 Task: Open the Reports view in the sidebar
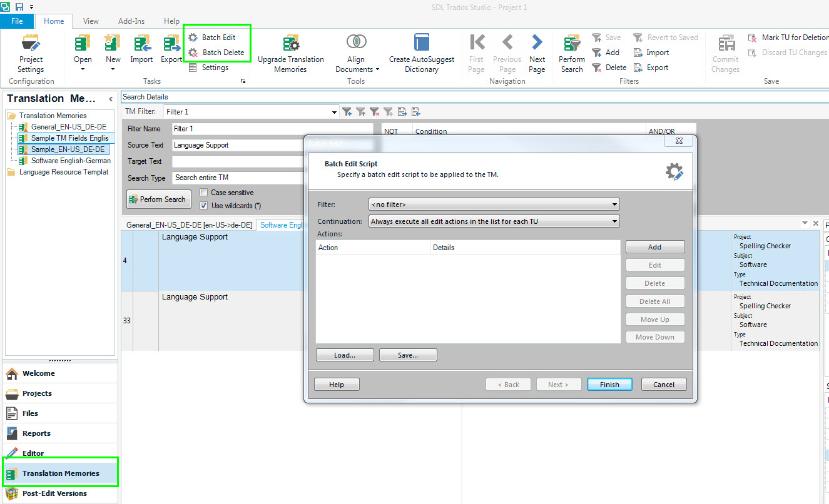click(x=60, y=433)
